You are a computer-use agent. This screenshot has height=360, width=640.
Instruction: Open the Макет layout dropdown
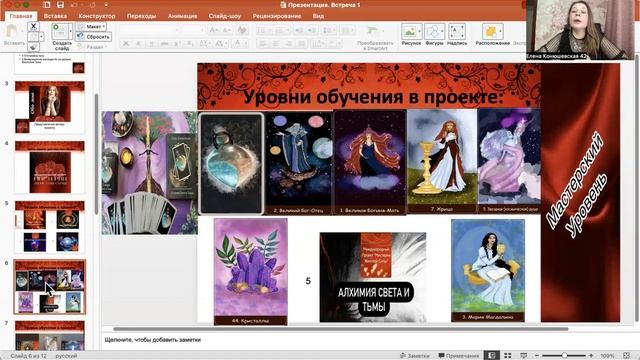click(91, 27)
